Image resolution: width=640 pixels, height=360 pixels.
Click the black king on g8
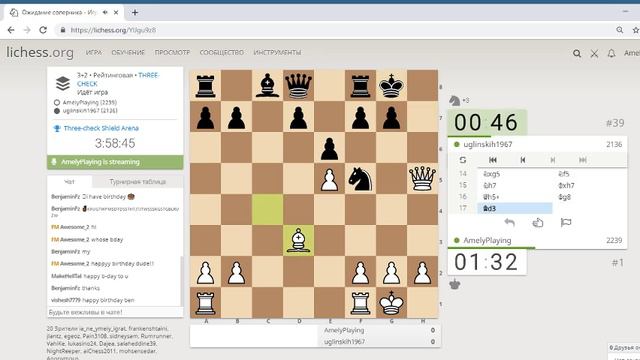click(x=391, y=86)
